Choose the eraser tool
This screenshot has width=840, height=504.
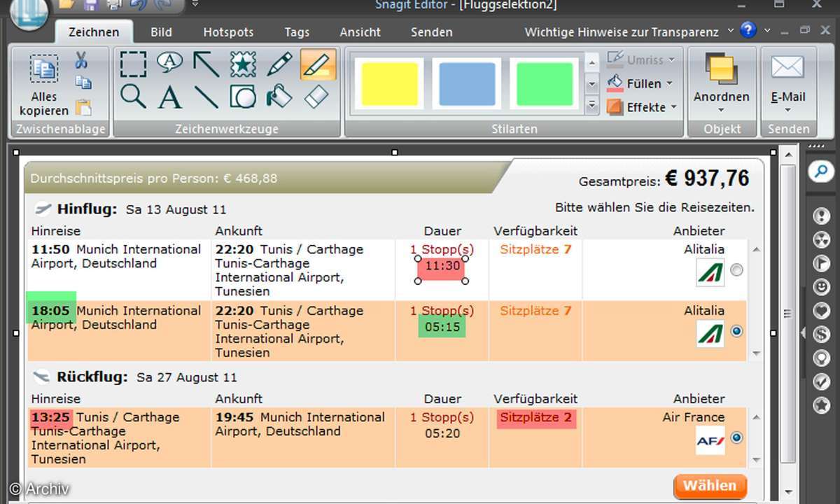pos(318,97)
